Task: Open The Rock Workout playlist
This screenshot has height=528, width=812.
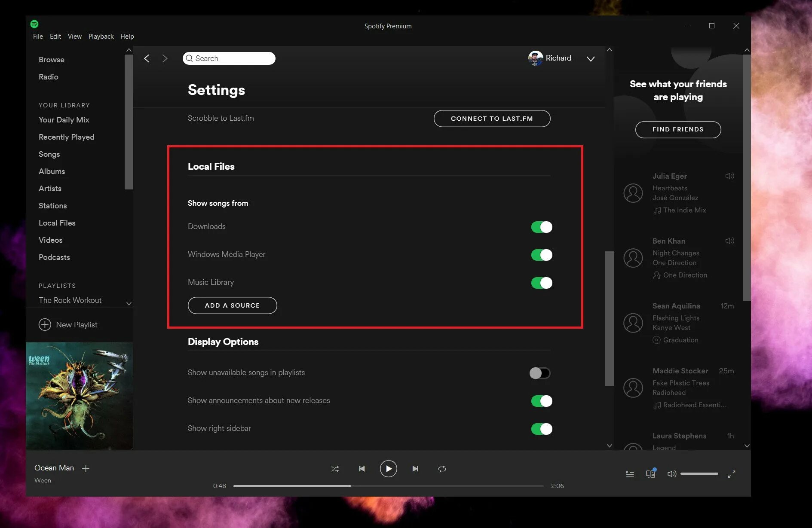Action: pos(70,300)
